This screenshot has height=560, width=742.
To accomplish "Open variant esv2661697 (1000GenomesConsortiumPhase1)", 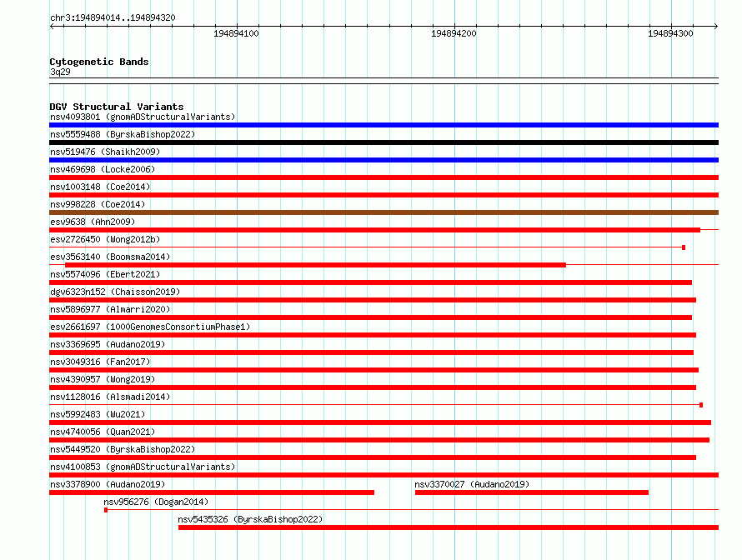I will (150, 327).
